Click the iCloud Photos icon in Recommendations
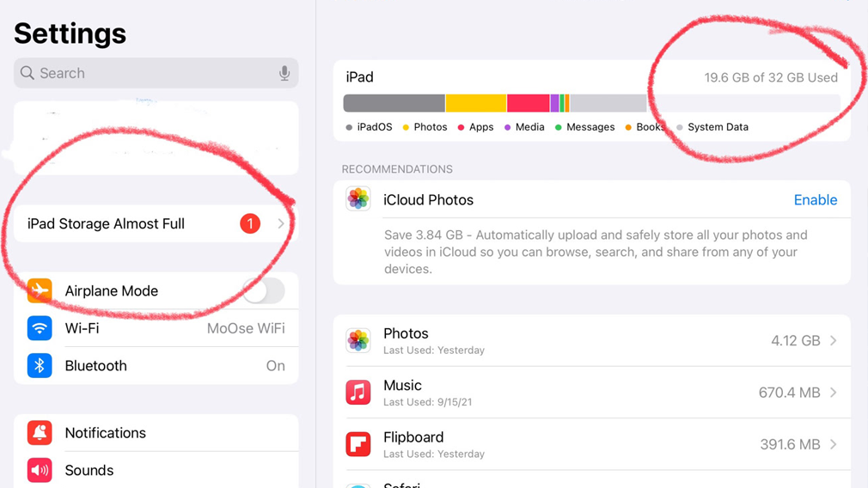 [358, 199]
